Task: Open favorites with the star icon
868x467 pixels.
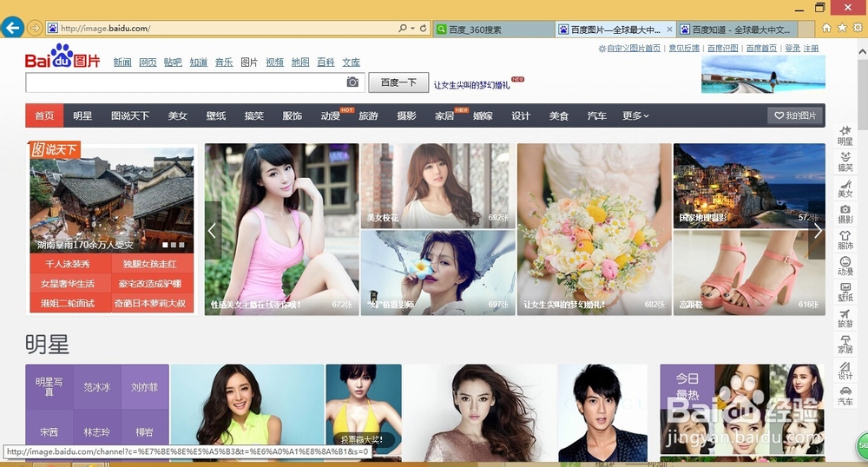Action: pyautogui.click(x=842, y=28)
